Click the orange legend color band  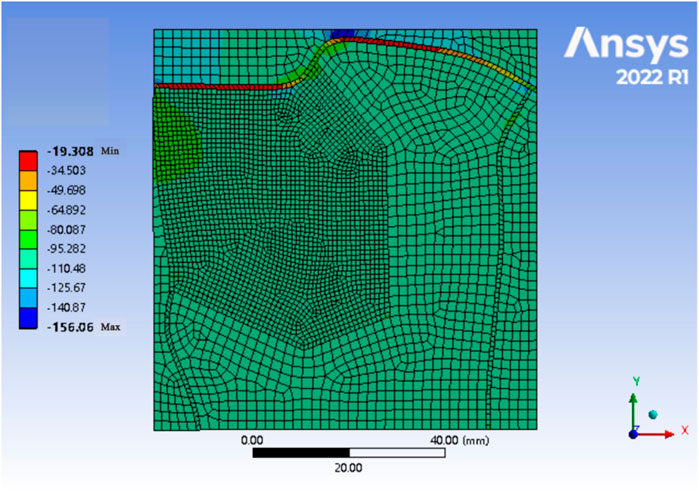point(28,180)
